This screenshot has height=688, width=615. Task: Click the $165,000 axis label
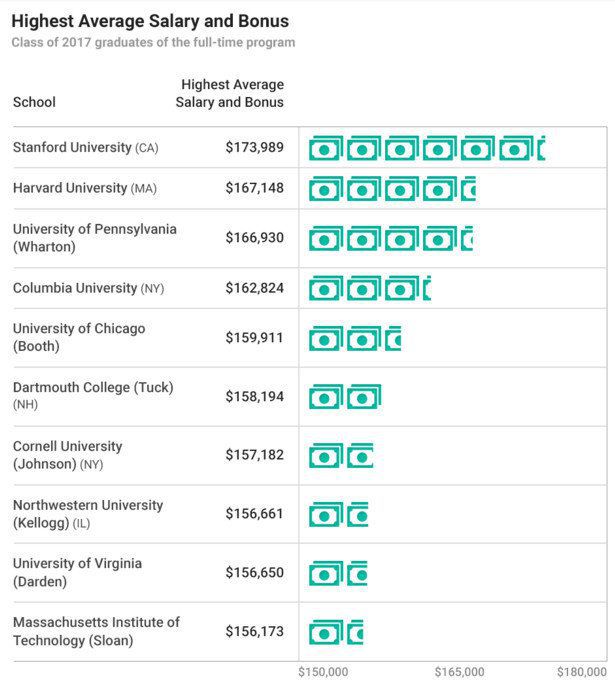[x=459, y=672]
